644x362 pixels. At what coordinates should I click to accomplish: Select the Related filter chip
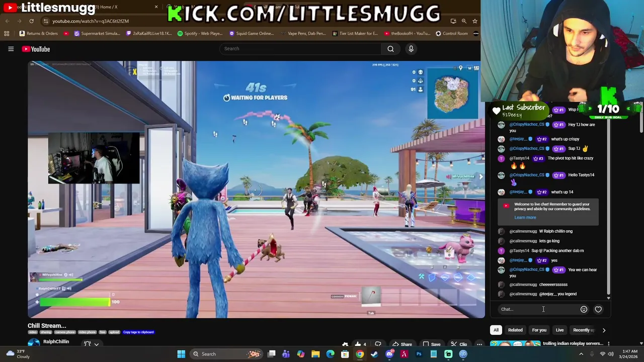pyautogui.click(x=515, y=330)
